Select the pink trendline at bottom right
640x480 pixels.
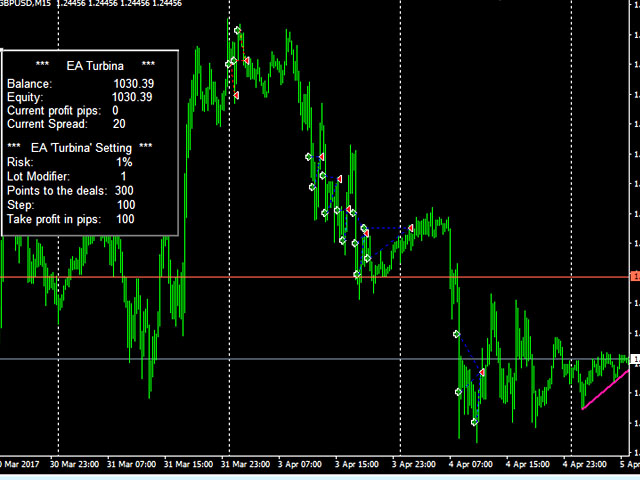606,389
